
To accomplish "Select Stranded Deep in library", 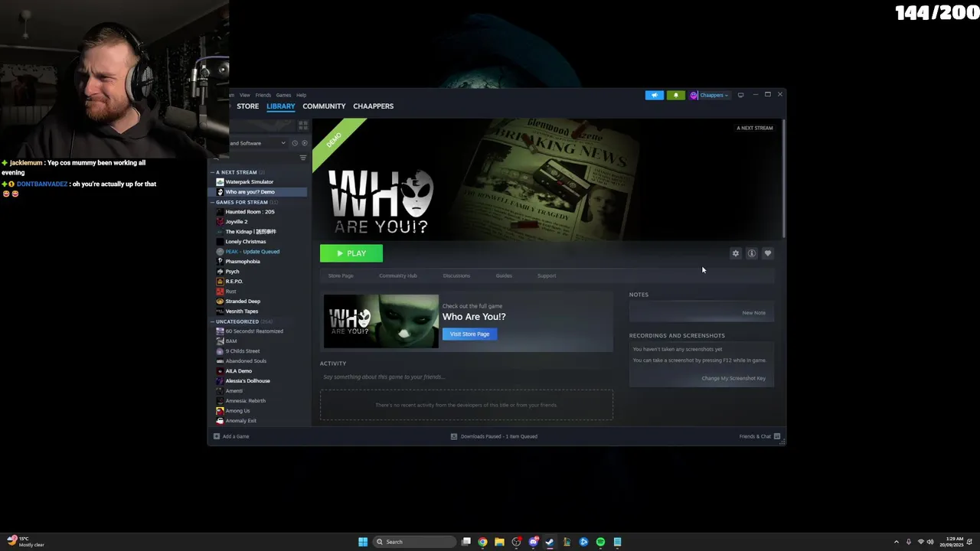I will 243,302.
